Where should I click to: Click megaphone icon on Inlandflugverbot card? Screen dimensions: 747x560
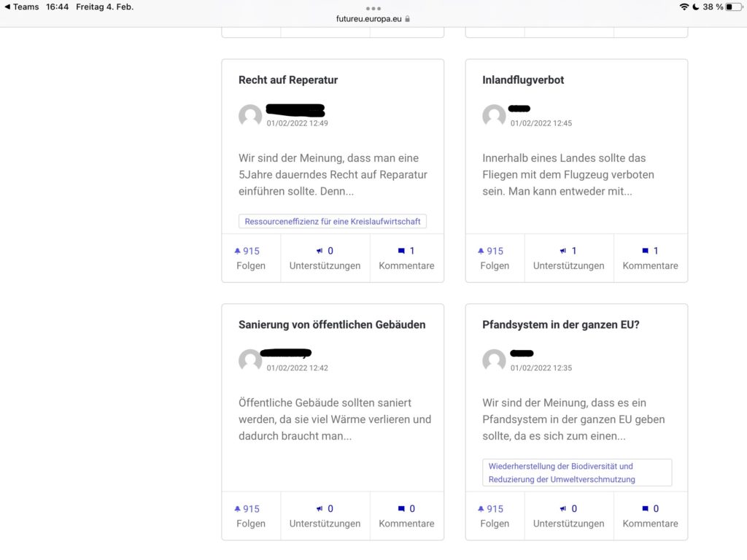tap(563, 251)
